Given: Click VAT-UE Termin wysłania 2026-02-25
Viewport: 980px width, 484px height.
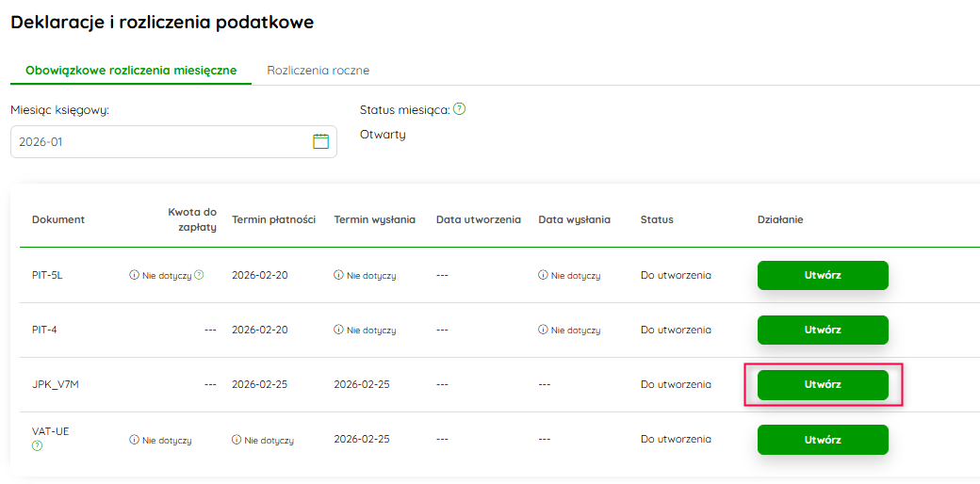Looking at the screenshot, I should pos(362,440).
